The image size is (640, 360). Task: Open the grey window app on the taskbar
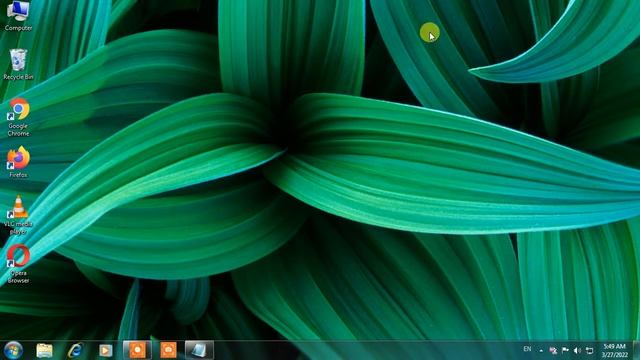coord(199,350)
